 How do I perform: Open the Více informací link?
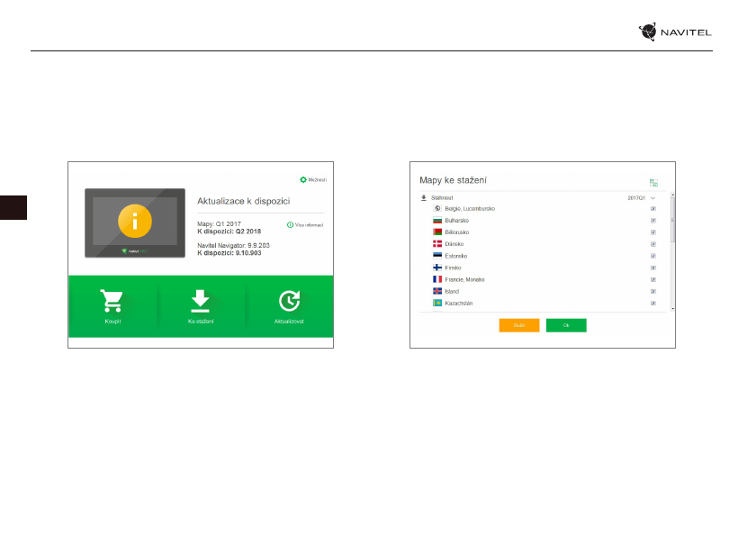(x=305, y=225)
